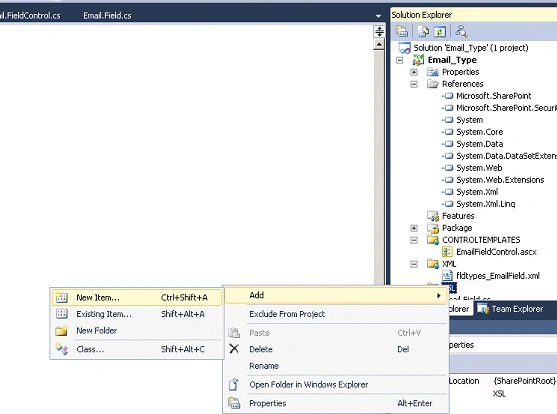This screenshot has width=557, height=414.
Task: Click the EmailFieldControl.ascx file icon
Action: (447, 252)
